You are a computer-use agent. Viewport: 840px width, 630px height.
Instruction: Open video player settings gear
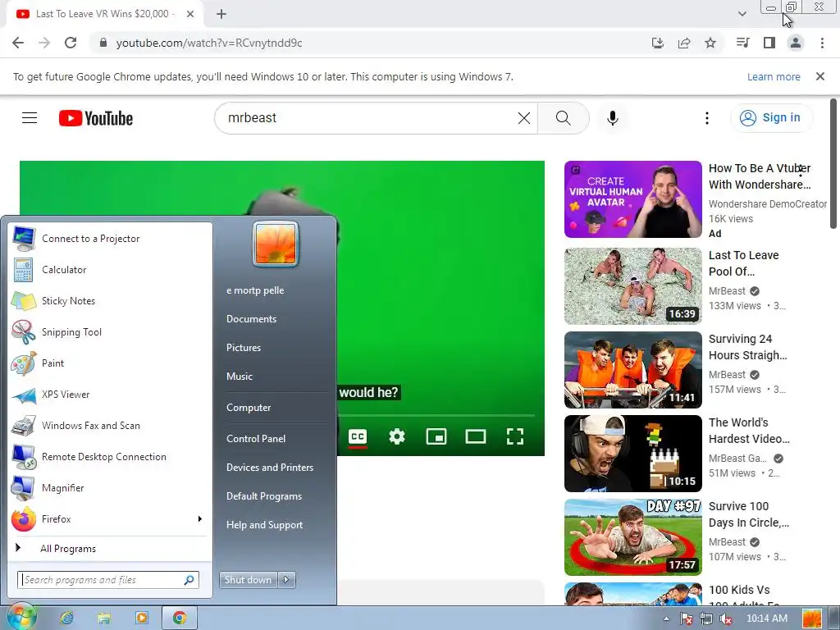coord(396,436)
